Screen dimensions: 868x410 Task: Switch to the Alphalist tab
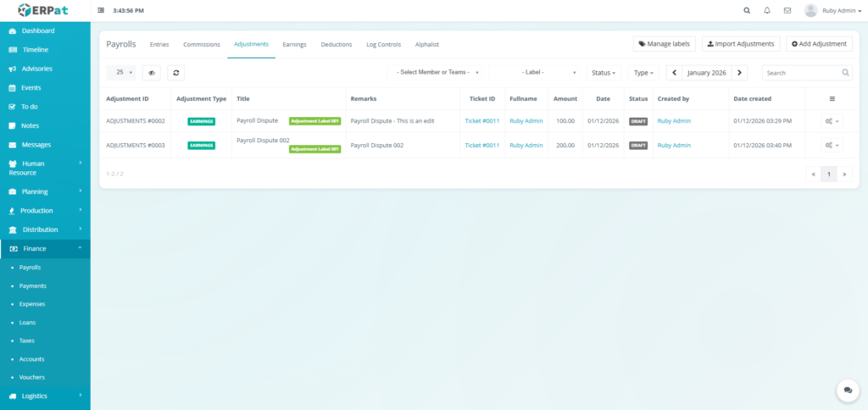click(x=427, y=44)
